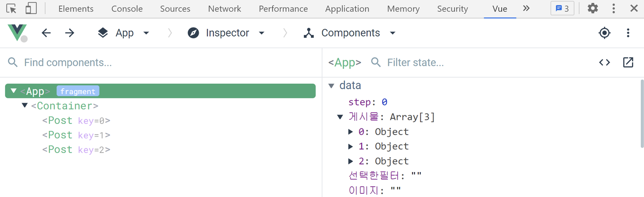Switch to the Console tab
Image resolution: width=644 pixels, height=197 pixels.
tap(127, 9)
